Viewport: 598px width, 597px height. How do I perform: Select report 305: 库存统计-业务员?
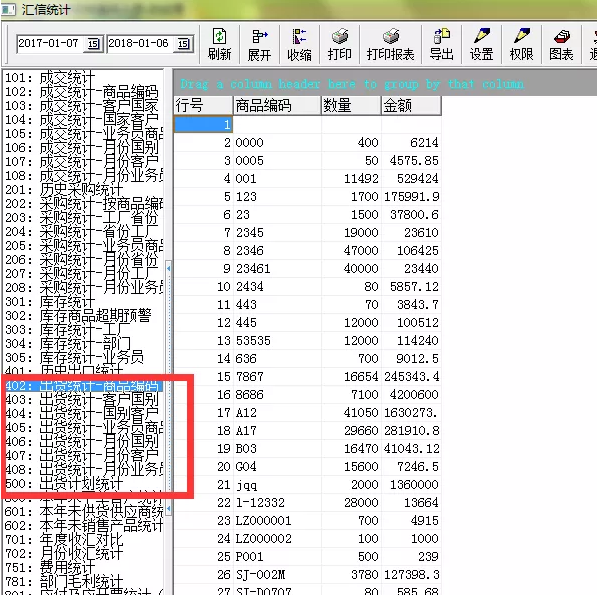click(x=74, y=358)
